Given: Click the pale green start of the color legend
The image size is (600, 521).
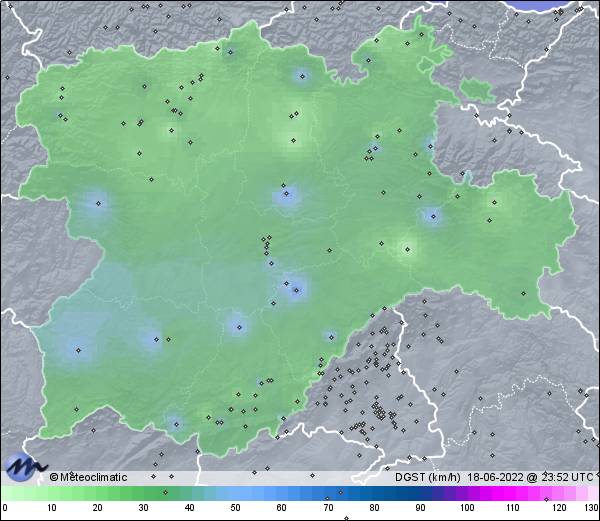Looking at the screenshot, I should pos(23,493).
